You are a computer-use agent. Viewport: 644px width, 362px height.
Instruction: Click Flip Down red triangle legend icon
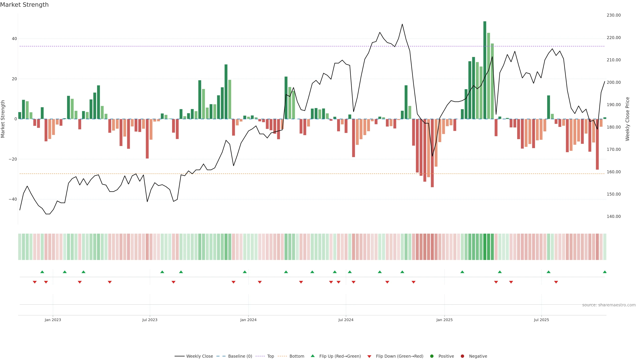point(369,356)
